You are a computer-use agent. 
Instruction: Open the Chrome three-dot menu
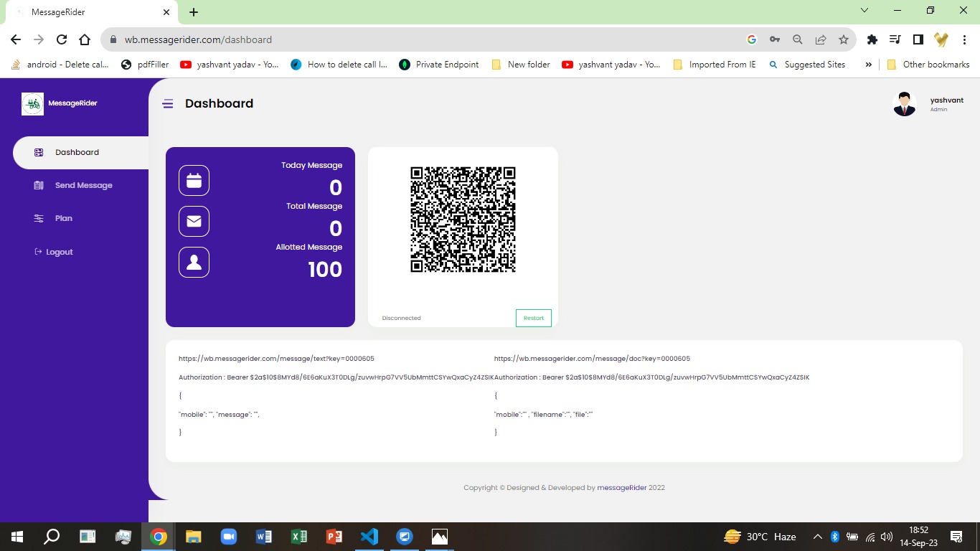pyautogui.click(x=965, y=39)
